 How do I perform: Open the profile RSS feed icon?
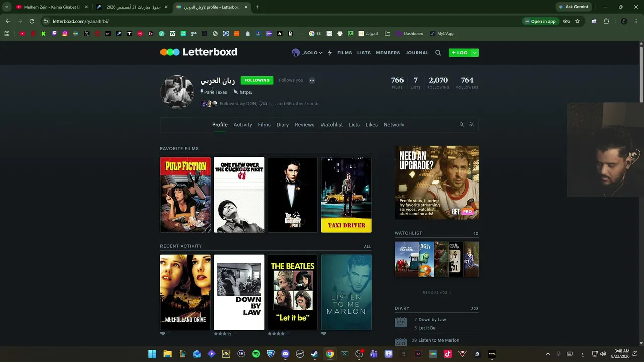[x=471, y=125]
